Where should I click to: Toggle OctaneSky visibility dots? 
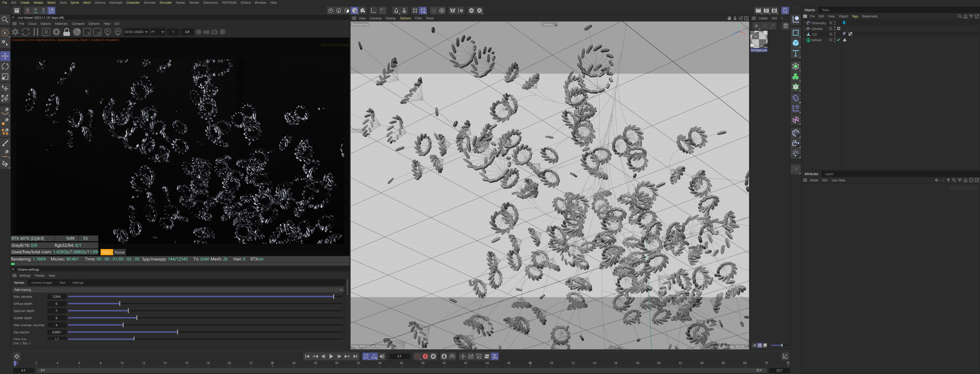tap(835, 23)
